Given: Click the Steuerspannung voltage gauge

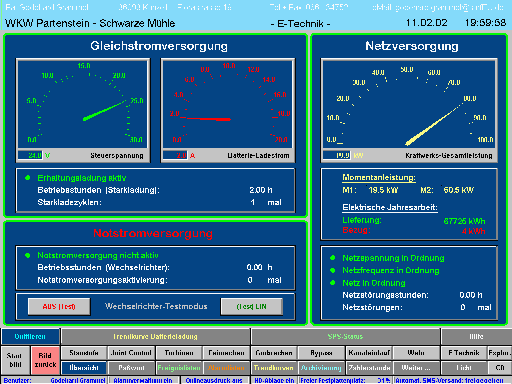Looking at the screenshot, I should 83,104.
